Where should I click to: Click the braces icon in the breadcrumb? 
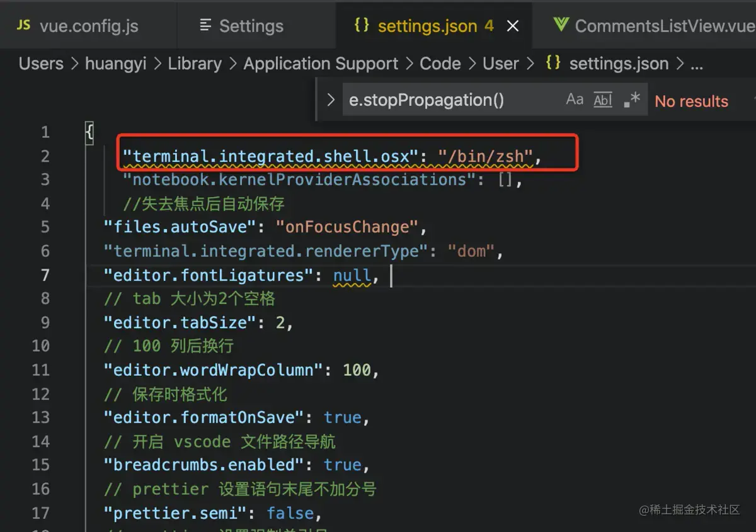click(x=553, y=64)
